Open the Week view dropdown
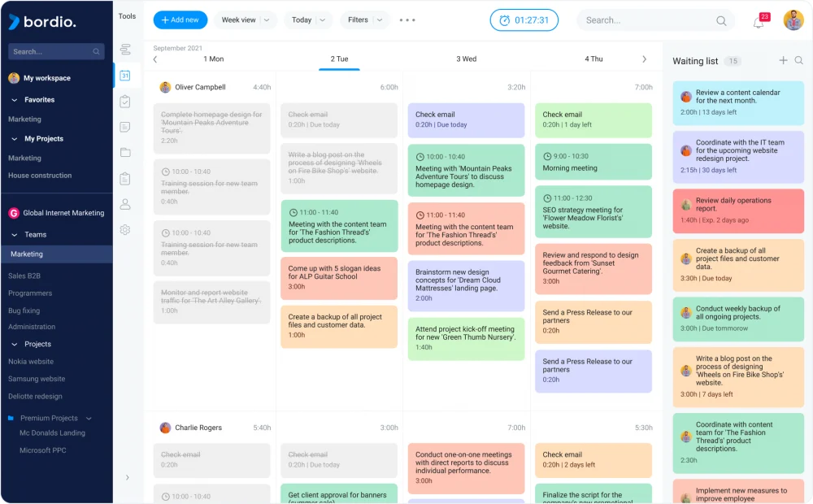 tap(246, 20)
